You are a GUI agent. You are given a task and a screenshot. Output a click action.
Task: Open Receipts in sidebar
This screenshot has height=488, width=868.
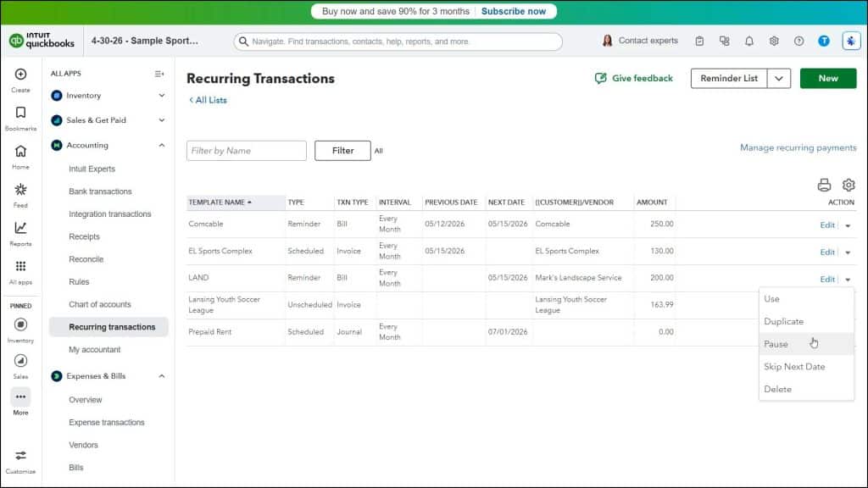[84, 237]
